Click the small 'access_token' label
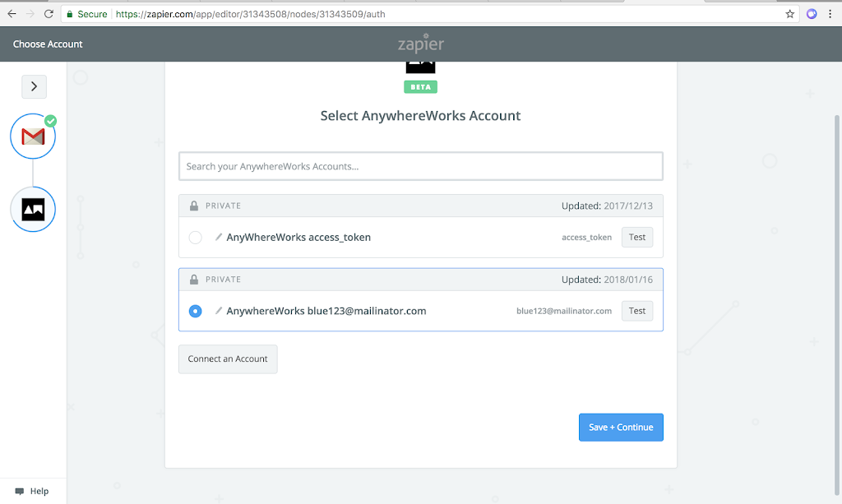Viewport: 842px width, 504px height. (x=586, y=238)
